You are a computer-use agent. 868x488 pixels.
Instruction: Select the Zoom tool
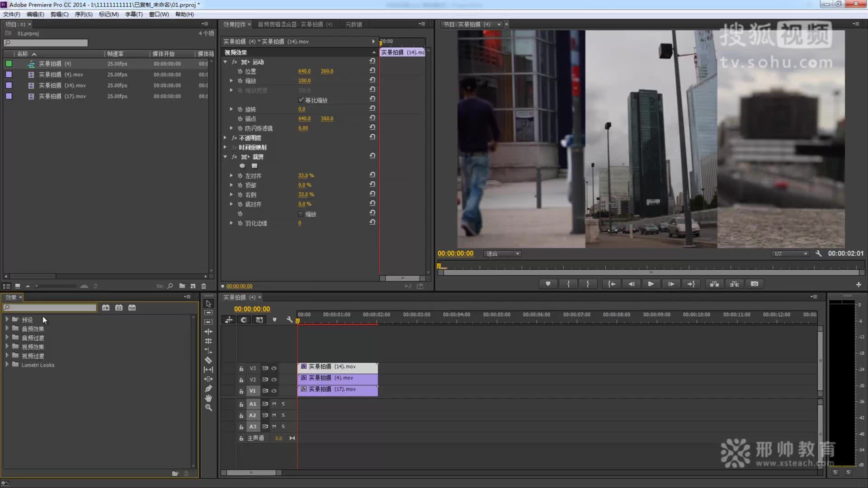tap(208, 408)
